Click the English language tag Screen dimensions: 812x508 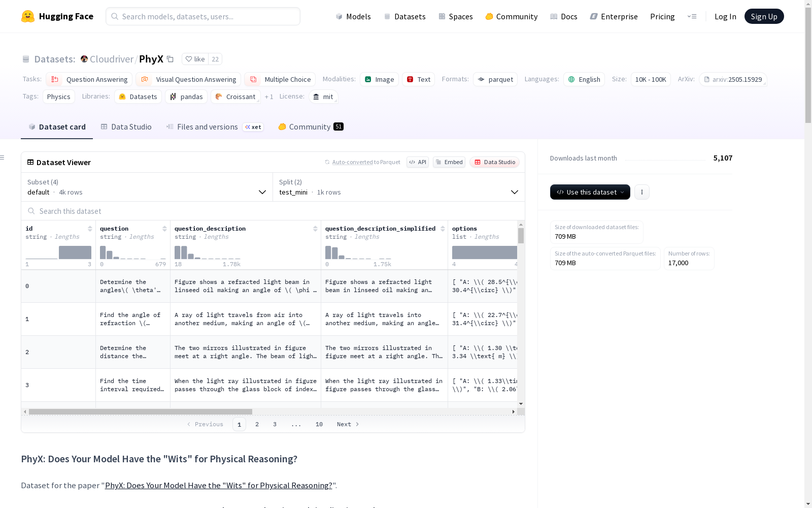tap(584, 79)
